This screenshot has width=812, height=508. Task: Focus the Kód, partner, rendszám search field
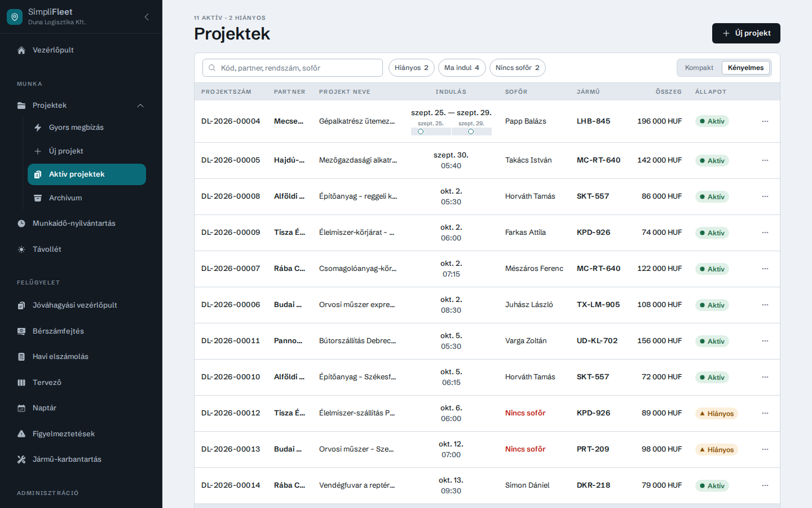coord(293,68)
